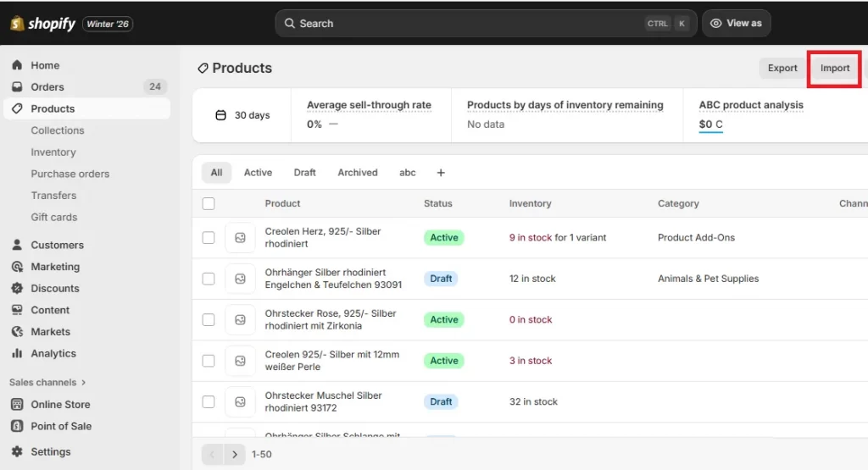868x470 pixels.
Task: Click the $0 C analysis value
Action: click(x=711, y=124)
